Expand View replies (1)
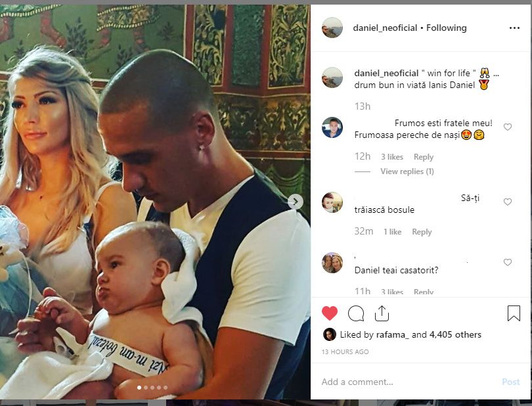 (407, 171)
